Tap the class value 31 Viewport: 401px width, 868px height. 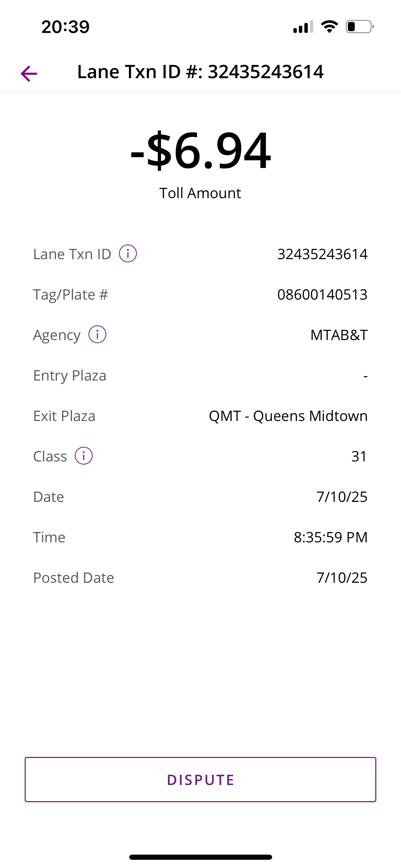click(359, 457)
